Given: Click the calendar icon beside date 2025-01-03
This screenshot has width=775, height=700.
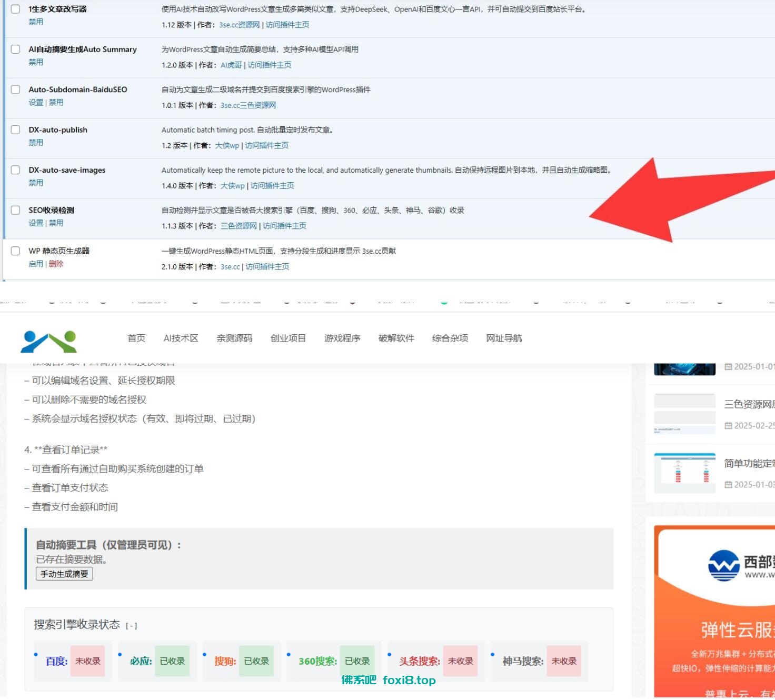Looking at the screenshot, I should (728, 485).
